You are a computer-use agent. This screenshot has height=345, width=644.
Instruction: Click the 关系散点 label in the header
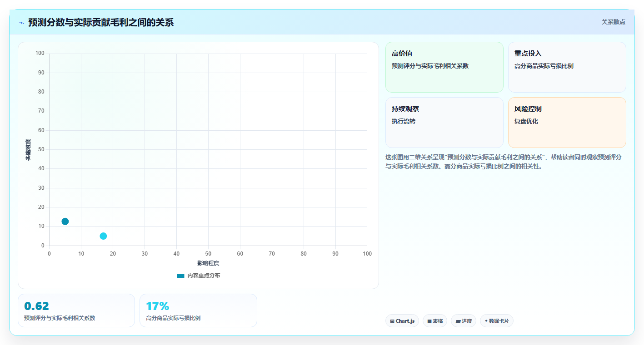pyautogui.click(x=614, y=22)
